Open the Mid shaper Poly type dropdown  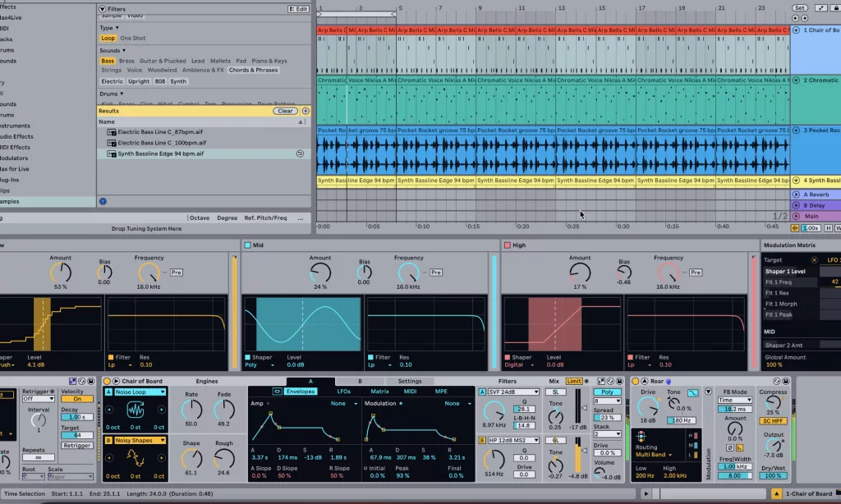tap(260, 364)
